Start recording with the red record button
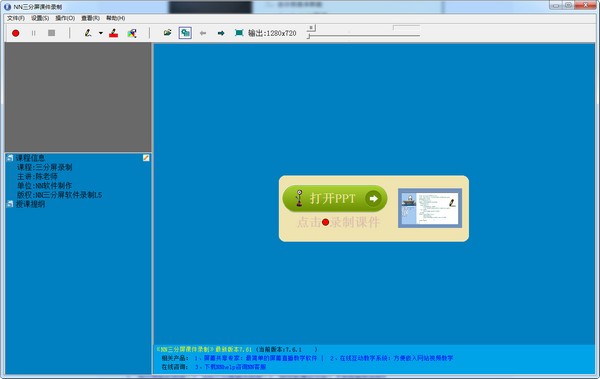The width and height of the screenshot is (600, 379). [x=16, y=33]
